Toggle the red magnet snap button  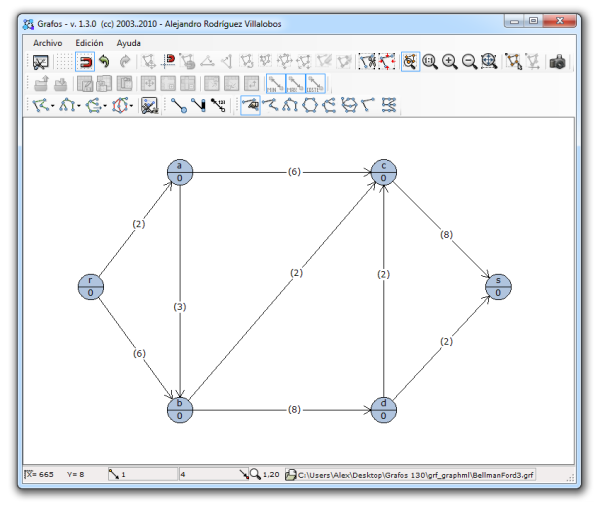point(85,62)
